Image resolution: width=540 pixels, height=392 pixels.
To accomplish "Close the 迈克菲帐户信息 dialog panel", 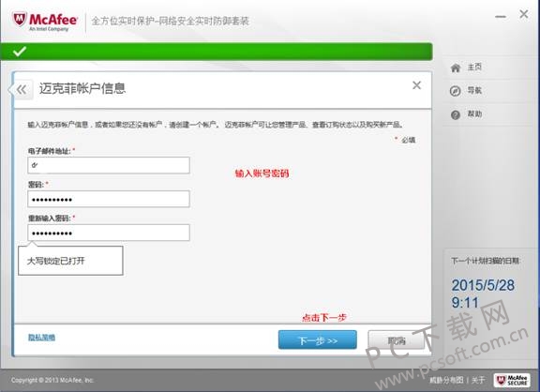I will click(416, 85).
